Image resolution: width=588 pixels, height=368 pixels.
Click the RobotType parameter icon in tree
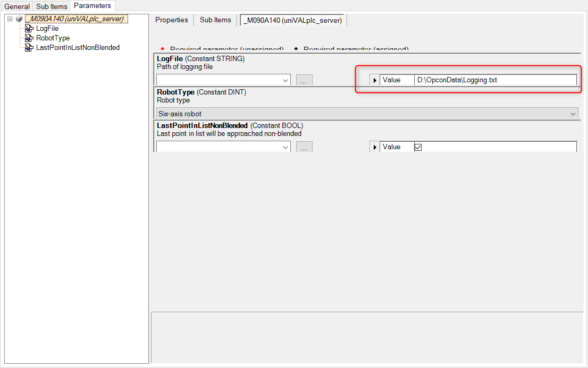pos(29,38)
